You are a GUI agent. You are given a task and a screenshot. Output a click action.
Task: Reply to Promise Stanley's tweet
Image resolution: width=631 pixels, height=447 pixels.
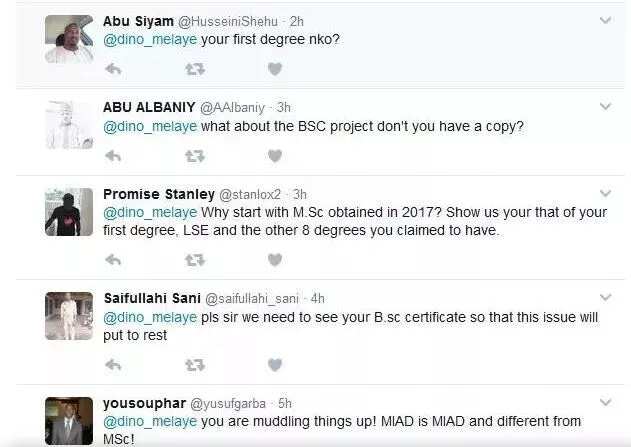pos(113,260)
